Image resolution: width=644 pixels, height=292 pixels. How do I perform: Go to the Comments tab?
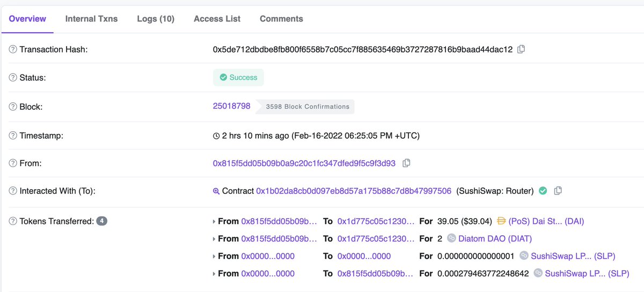281,19
